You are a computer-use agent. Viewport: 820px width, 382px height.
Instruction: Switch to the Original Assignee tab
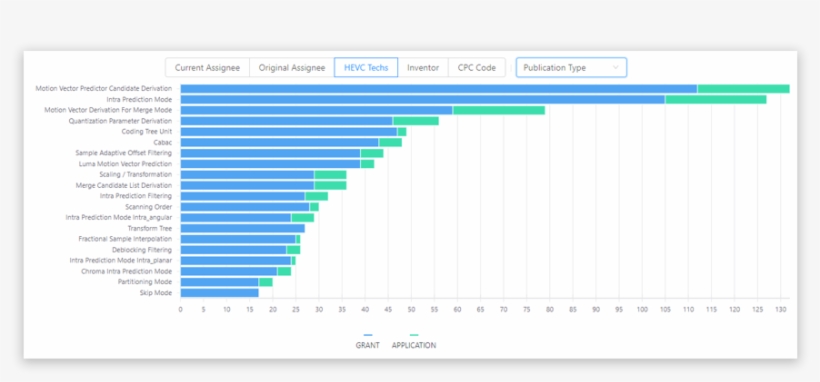pyautogui.click(x=292, y=68)
